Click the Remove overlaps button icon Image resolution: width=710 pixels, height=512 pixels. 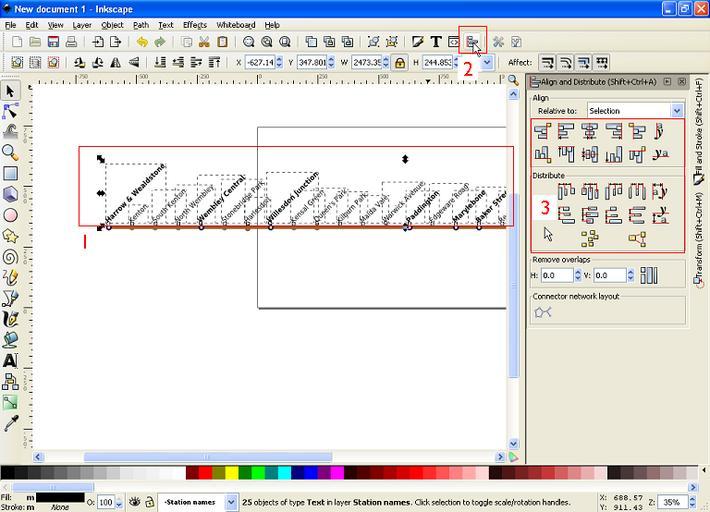(x=648, y=275)
